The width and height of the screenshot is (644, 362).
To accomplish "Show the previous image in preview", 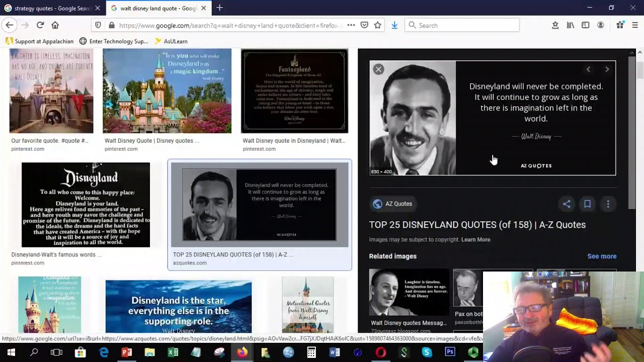I will point(588,69).
